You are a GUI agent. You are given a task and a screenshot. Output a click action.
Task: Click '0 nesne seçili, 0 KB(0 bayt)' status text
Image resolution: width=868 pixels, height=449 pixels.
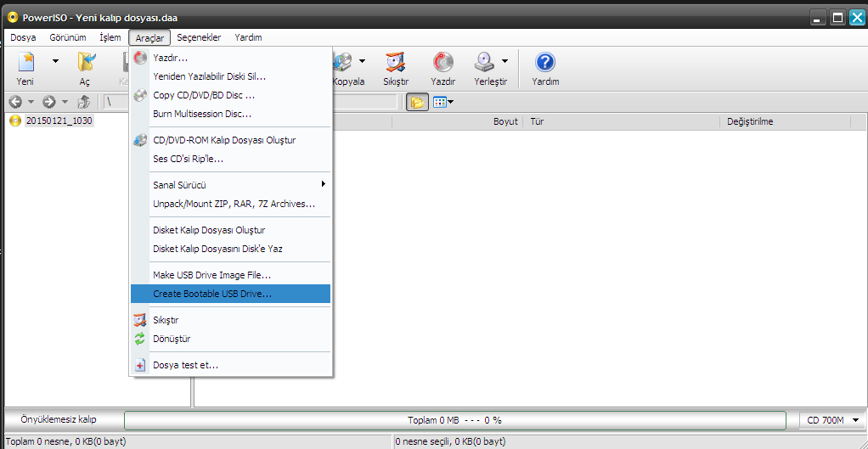pos(450,441)
